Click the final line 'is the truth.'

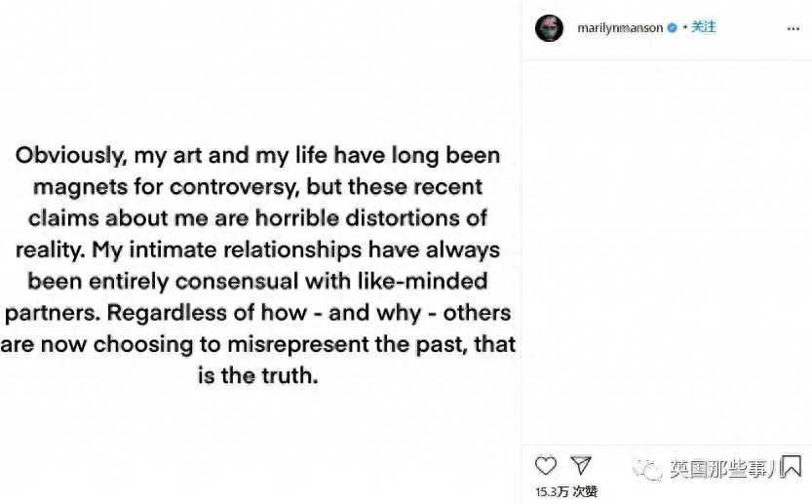(x=258, y=374)
